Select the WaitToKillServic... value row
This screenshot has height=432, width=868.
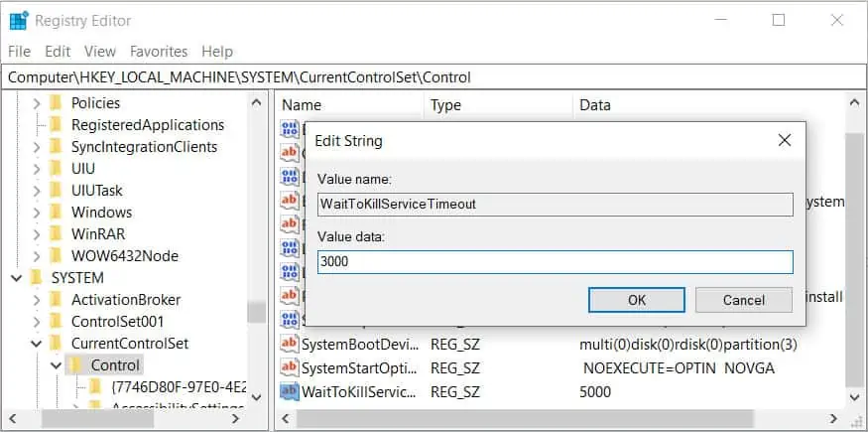click(x=357, y=392)
